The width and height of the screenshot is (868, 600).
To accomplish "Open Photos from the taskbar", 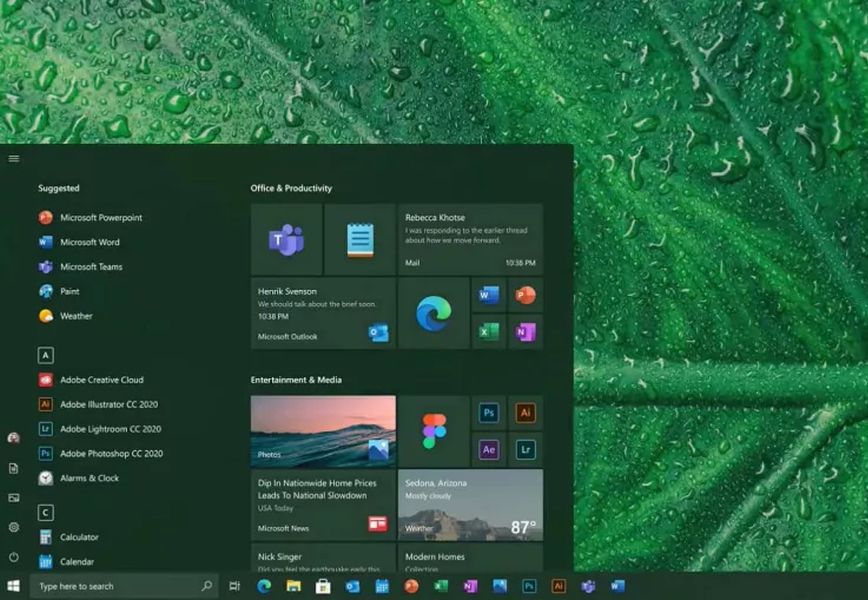I will point(500,586).
